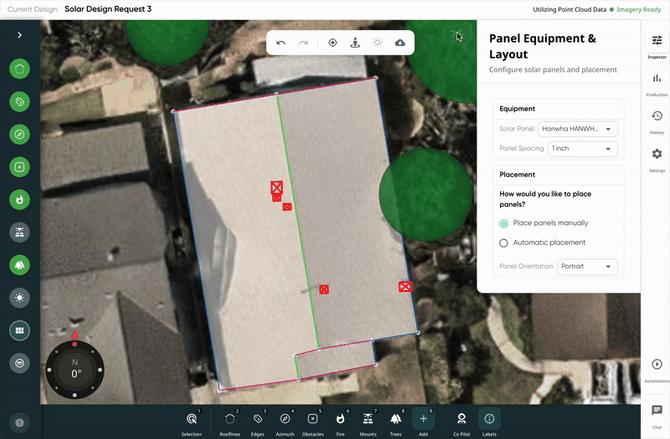Choose the Azimuth tool
The height and width of the screenshot is (439, 670).
tap(285, 420)
